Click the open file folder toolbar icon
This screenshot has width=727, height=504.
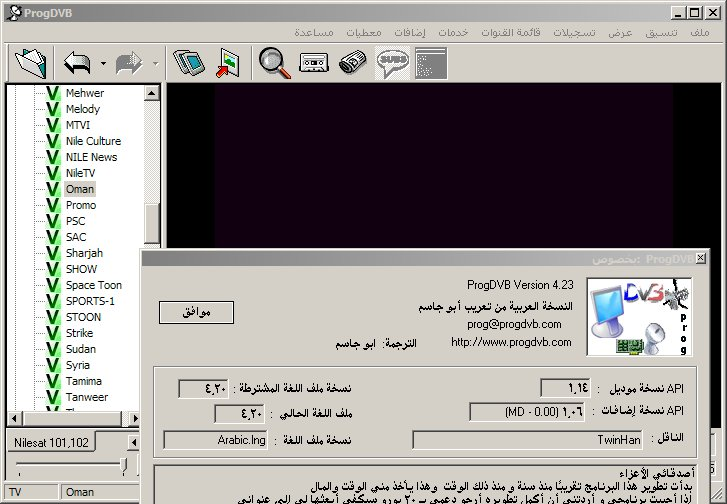(x=32, y=63)
